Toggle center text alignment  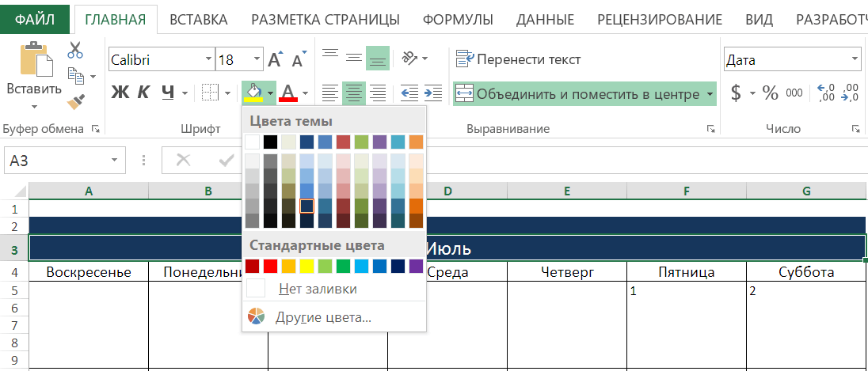tap(354, 93)
